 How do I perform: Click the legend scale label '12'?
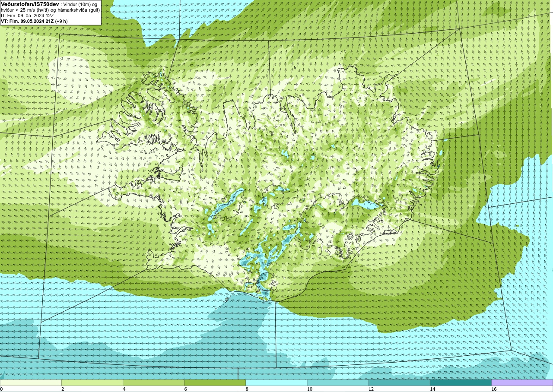(x=371, y=389)
